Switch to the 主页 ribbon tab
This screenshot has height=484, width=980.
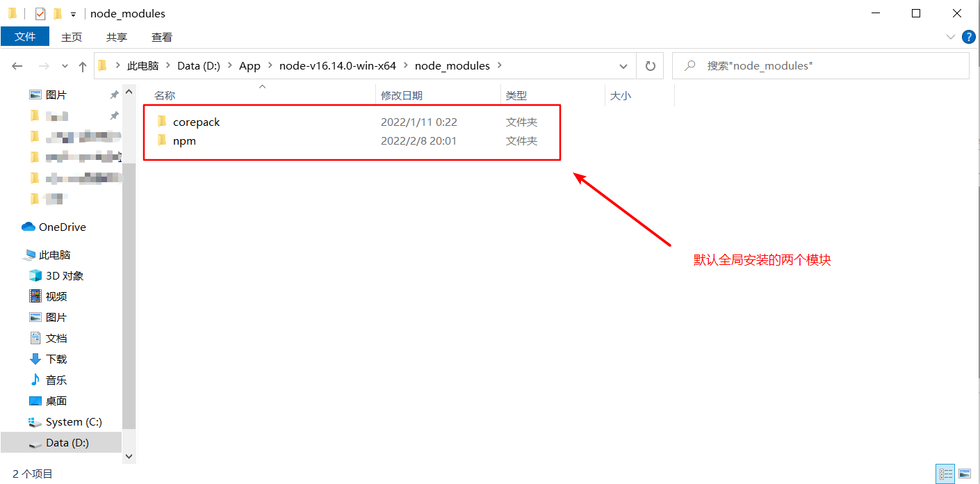72,37
